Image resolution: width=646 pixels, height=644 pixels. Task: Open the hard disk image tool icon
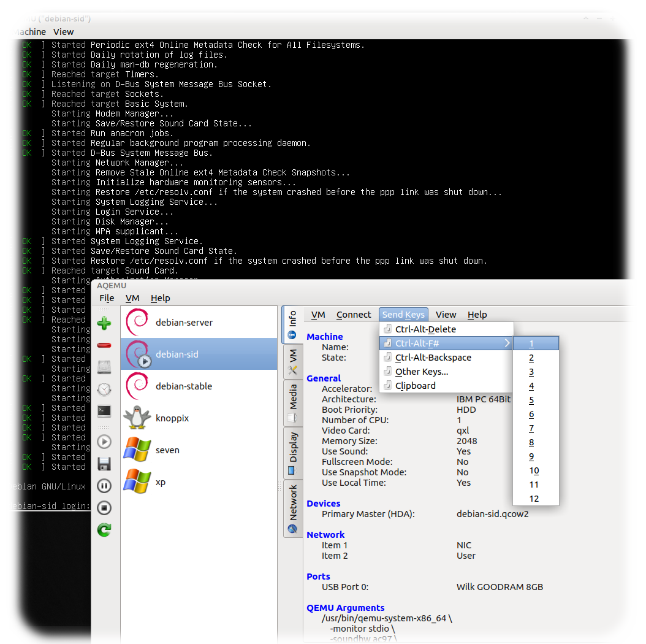[x=104, y=367]
